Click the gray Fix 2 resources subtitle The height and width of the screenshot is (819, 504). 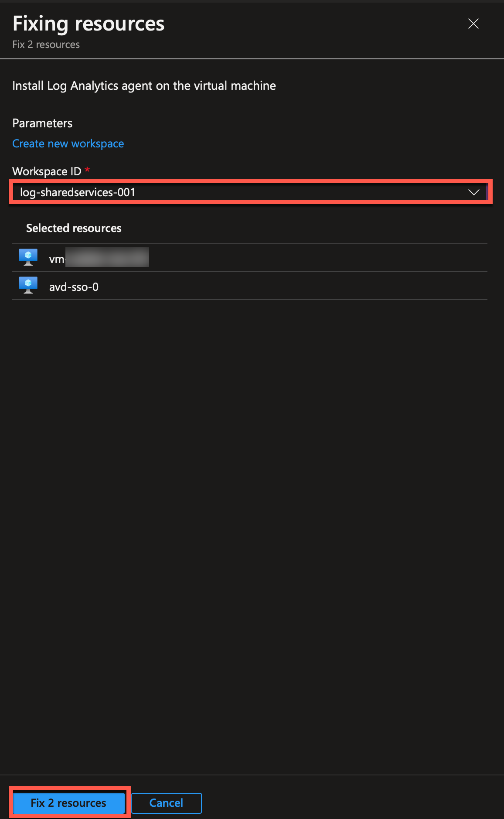[46, 44]
